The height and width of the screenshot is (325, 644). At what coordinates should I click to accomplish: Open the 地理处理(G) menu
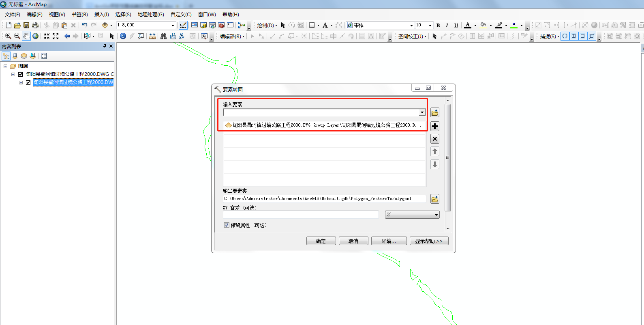[x=151, y=15]
